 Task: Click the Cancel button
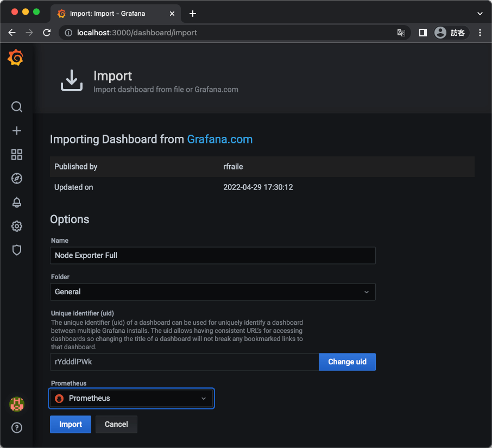[116, 424]
